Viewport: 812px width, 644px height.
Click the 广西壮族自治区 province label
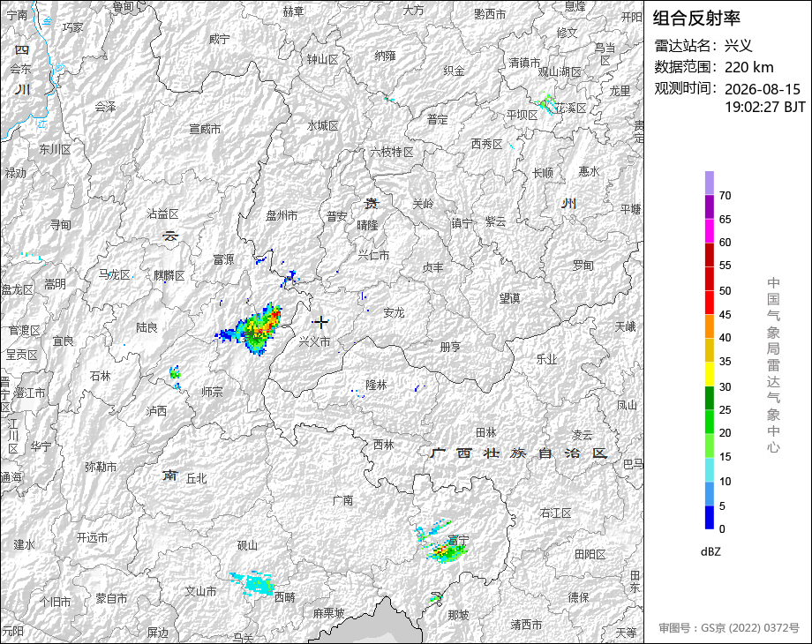pos(518,453)
